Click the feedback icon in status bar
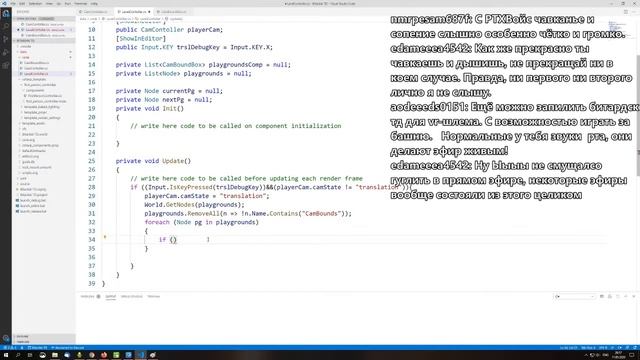 pyautogui.click(x=627, y=348)
